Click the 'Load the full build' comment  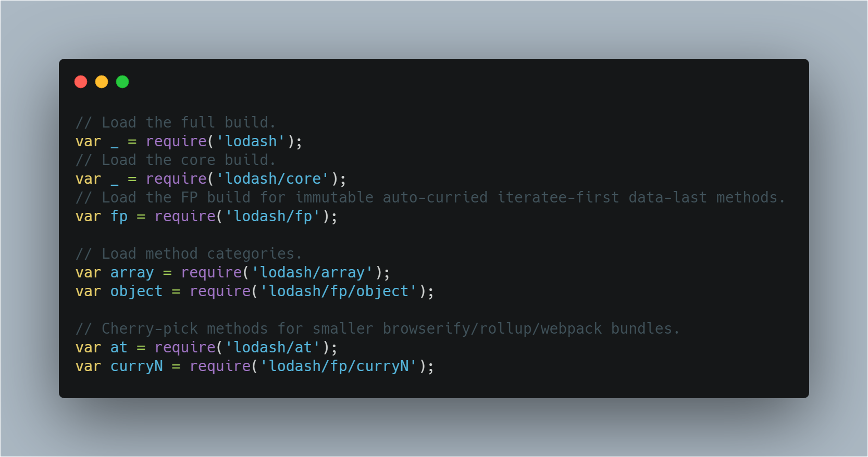click(x=175, y=122)
